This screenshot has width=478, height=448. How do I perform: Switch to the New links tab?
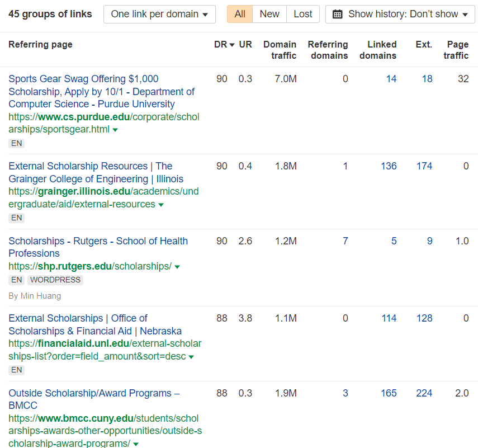pyautogui.click(x=269, y=14)
